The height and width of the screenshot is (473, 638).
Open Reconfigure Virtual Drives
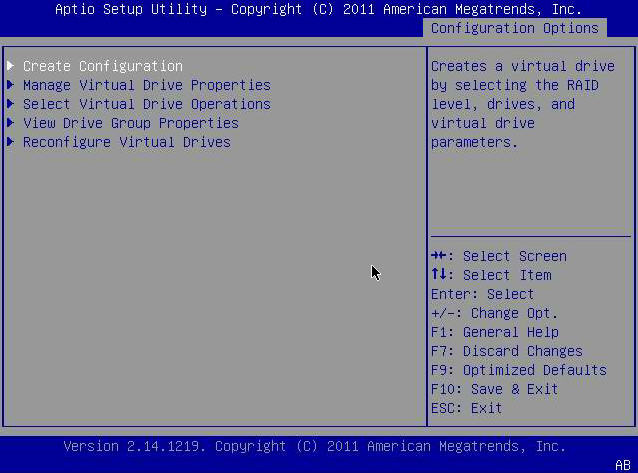pos(127,142)
